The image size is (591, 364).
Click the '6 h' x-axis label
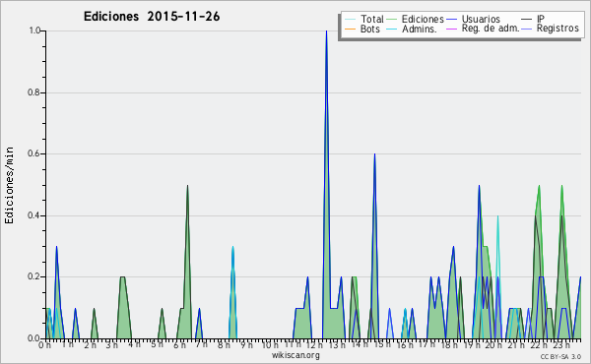[x=179, y=345]
